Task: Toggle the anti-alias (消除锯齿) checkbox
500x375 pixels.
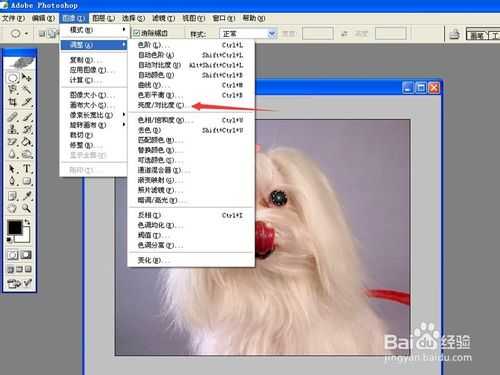Action: [136, 33]
